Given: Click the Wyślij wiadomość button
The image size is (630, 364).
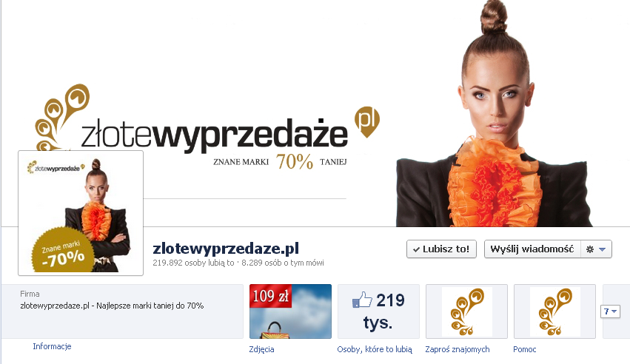Looking at the screenshot, I should click(532, 249).
